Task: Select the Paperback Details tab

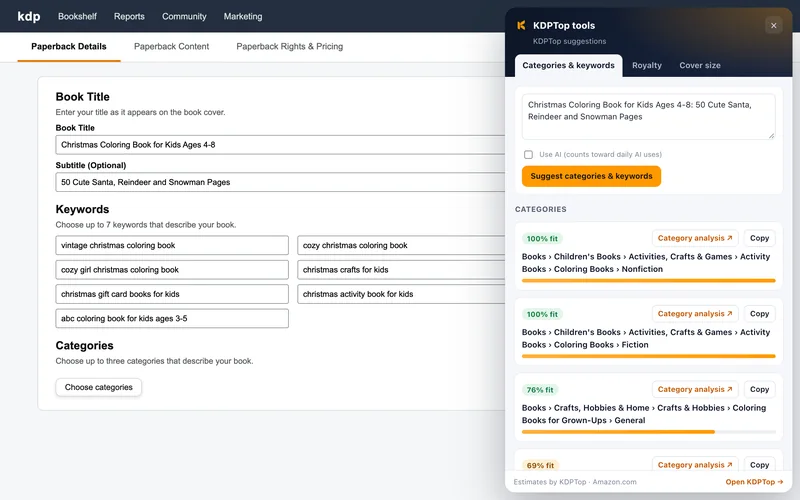Action: pyautogui.click(x=69, y=46)
